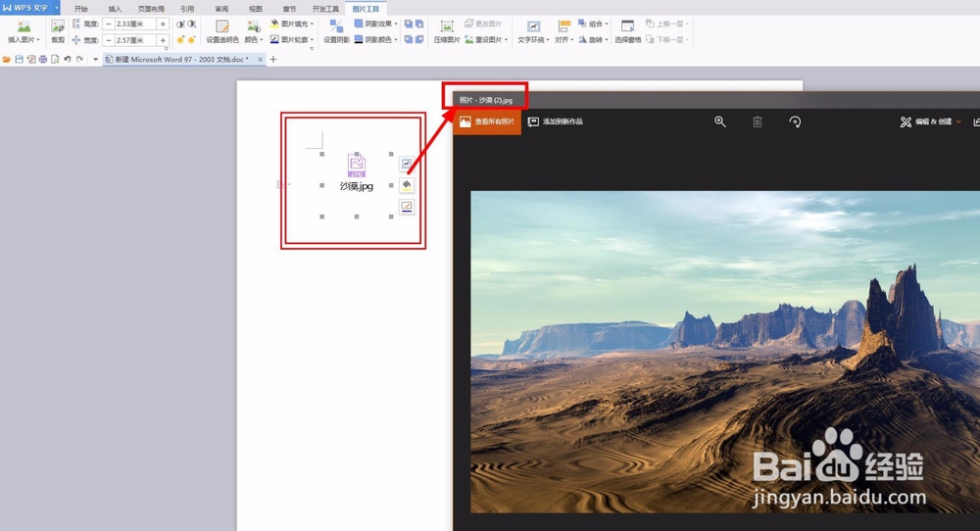The height and width of the screenshot is (531, 980).
Task: Click the rotate icon in Photos window
Action: click(795, 121)
